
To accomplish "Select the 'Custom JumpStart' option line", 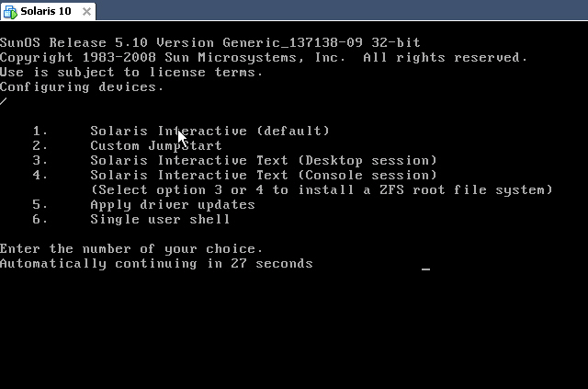I will coord(155,145).
